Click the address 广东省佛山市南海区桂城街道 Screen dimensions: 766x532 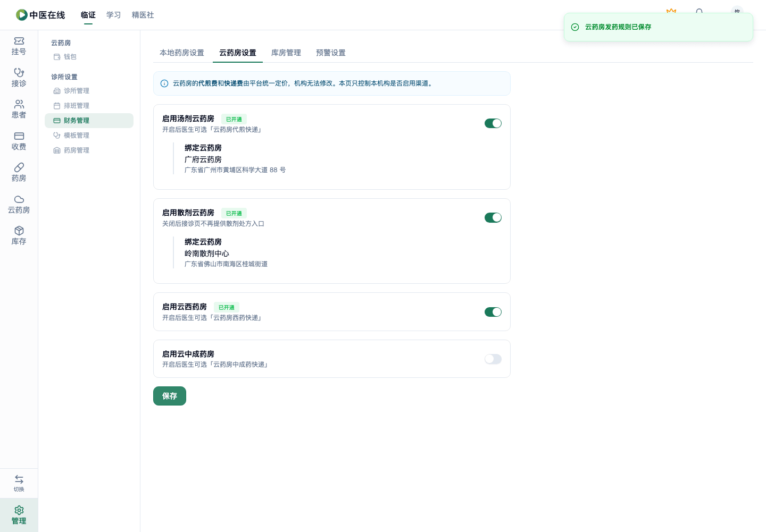[x=226, y=264]
